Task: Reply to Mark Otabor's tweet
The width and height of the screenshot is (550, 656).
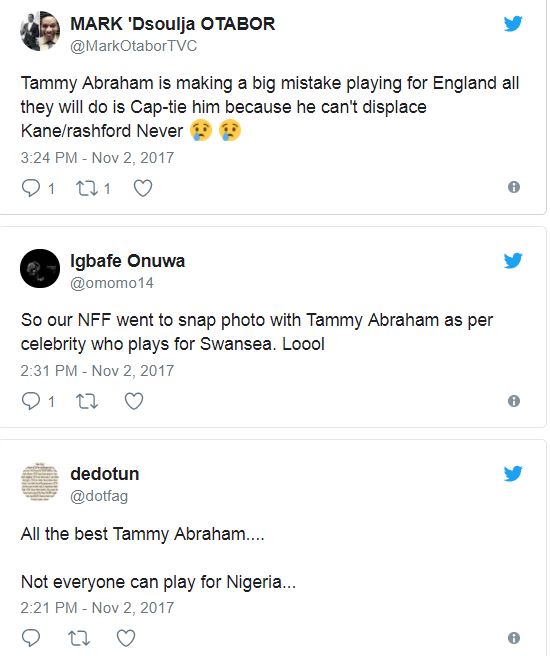Action: (x=31, y=188)
